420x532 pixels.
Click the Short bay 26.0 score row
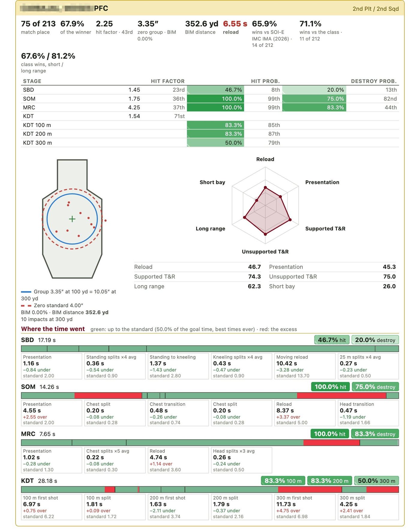pos(332,286)
